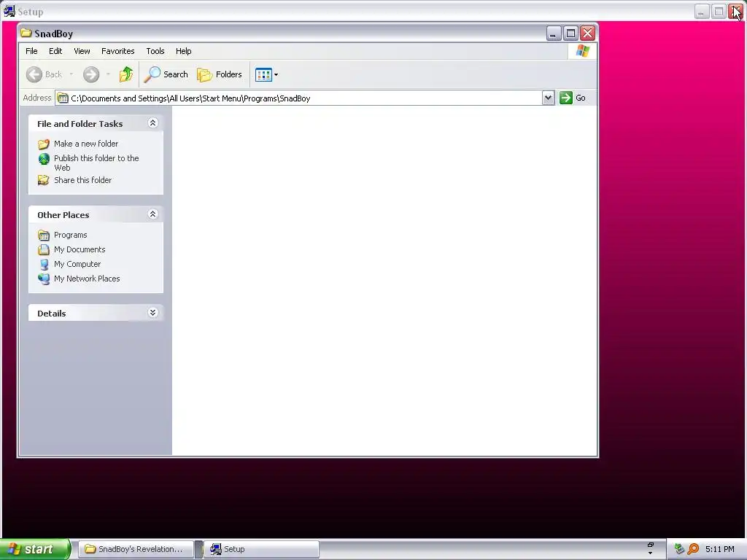Image resolution: width=747 pixels, height=560 pixels.
Task: Open the Forward history dropdown arrow
Action: 108,74
